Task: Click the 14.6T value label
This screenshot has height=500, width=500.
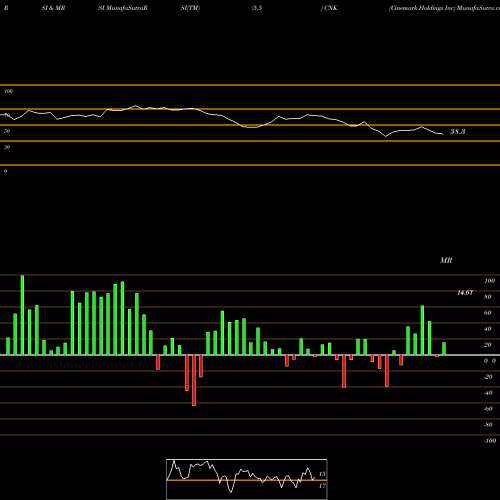Action: tap(465, 293)
